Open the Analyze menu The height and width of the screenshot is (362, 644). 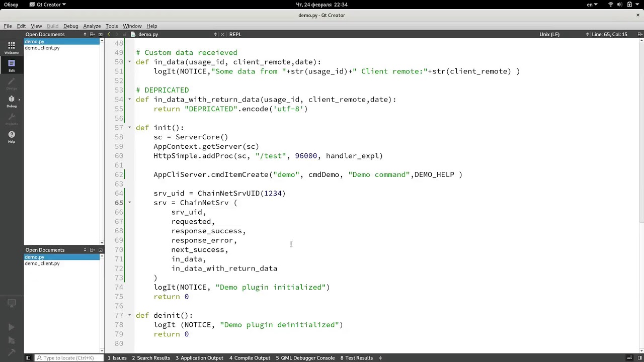pyautogui.click(x=92, y=26)
